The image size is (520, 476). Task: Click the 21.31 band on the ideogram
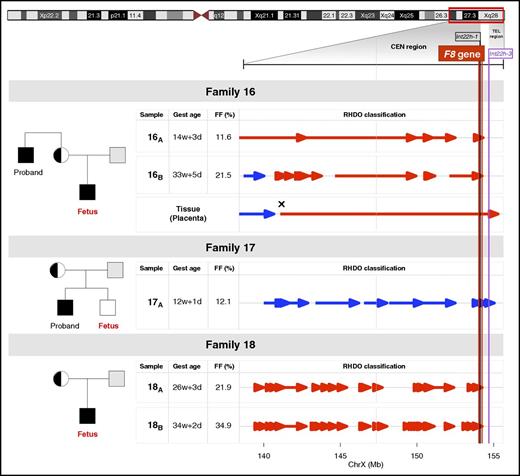click(292, 15)
